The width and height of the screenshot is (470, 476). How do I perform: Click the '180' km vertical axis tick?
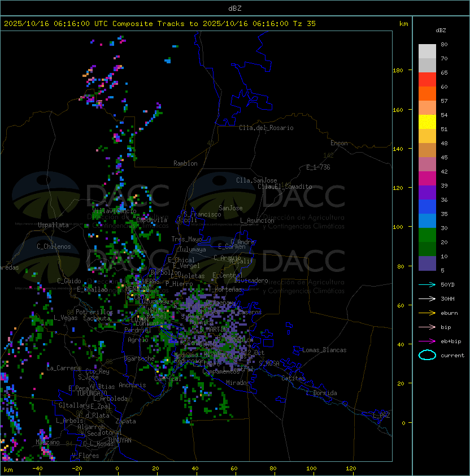click(x=398, y=71)
